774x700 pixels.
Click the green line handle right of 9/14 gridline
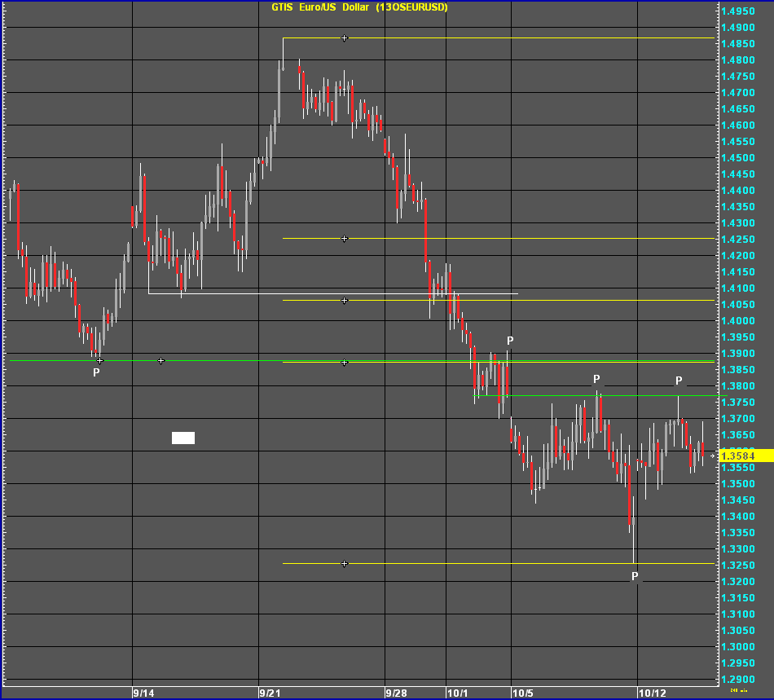tap(161, 360)
